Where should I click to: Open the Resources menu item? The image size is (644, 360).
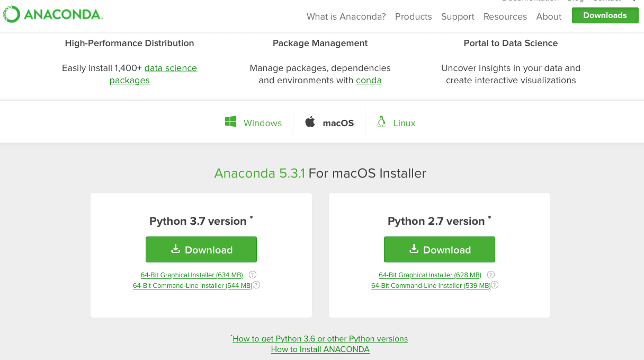pyautogui.click(x=505, y=16)
